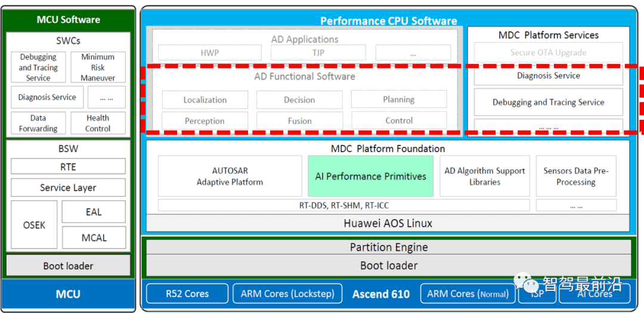Select the Secure OTA Upgrade box

tap(549, 52)
